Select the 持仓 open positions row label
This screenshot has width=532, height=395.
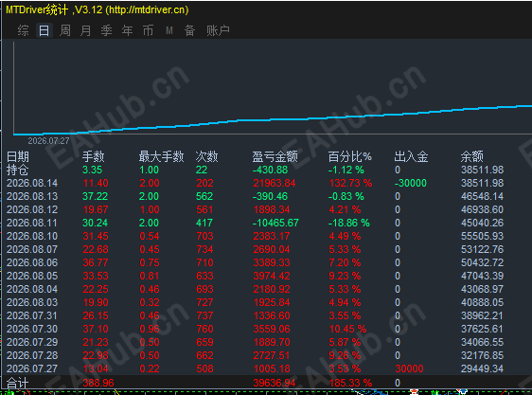pos(18,170)
